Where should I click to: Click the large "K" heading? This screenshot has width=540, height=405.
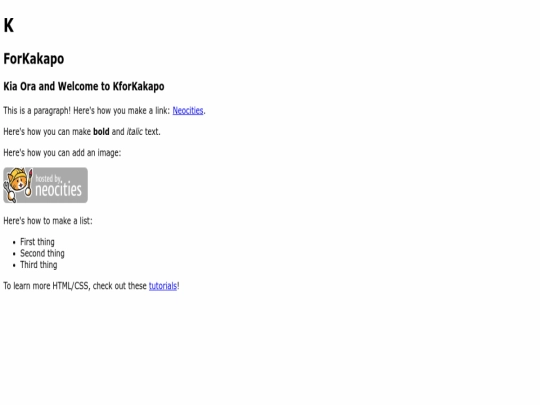tap(9, 25)
